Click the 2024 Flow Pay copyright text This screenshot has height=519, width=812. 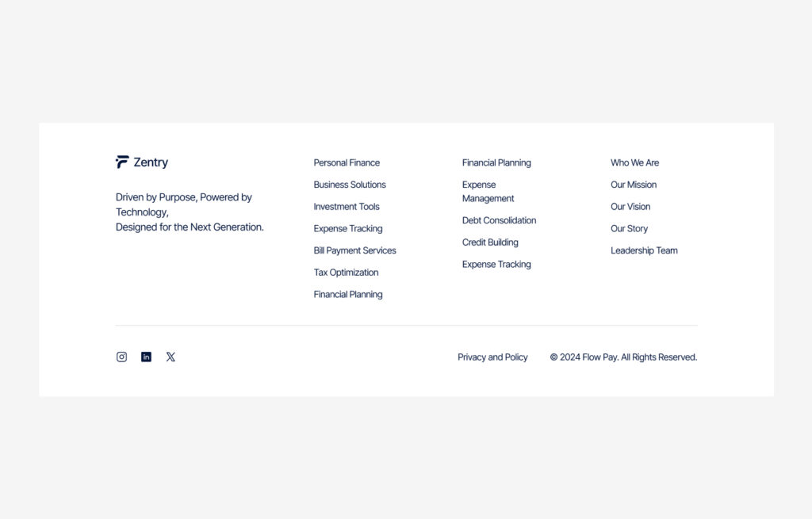coord(623,357)
